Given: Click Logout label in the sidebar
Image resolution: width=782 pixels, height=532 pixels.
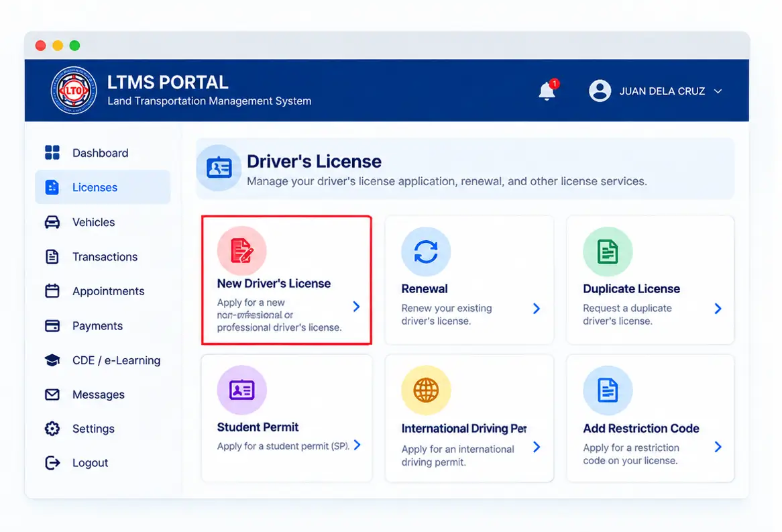Looking at the screenshot, I should pos(91,463).
